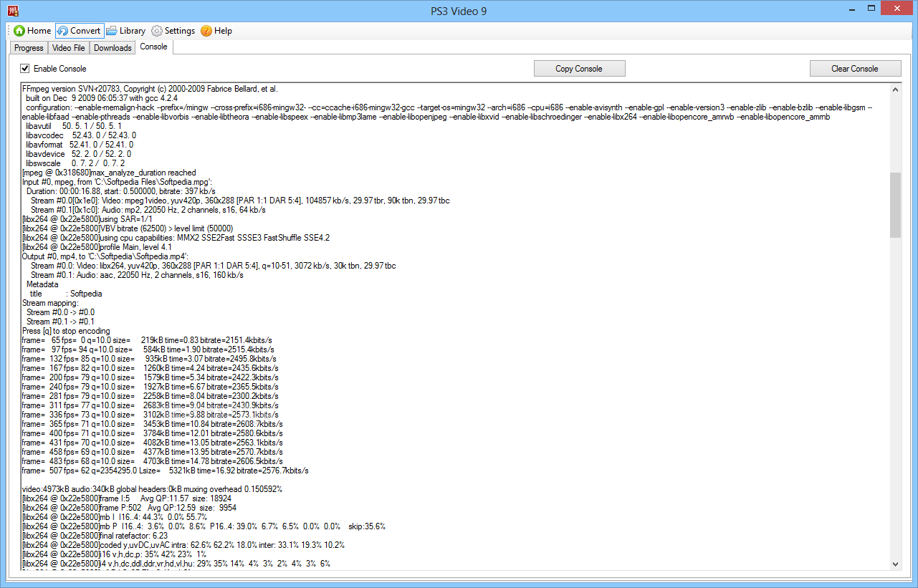Click the console vertical scrollbar thumb

coord(895,205)
